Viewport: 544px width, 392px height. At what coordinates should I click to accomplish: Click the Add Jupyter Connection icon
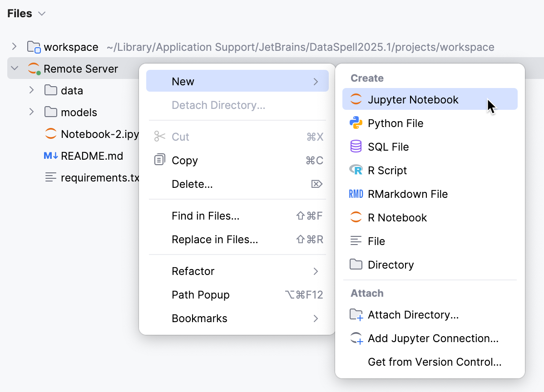coord(356,338)
